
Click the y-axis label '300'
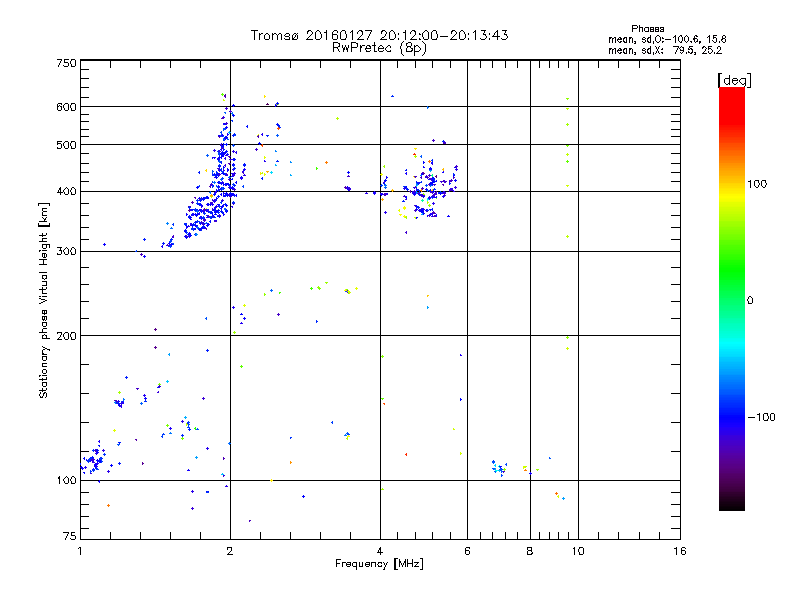[x=67, y=252]
